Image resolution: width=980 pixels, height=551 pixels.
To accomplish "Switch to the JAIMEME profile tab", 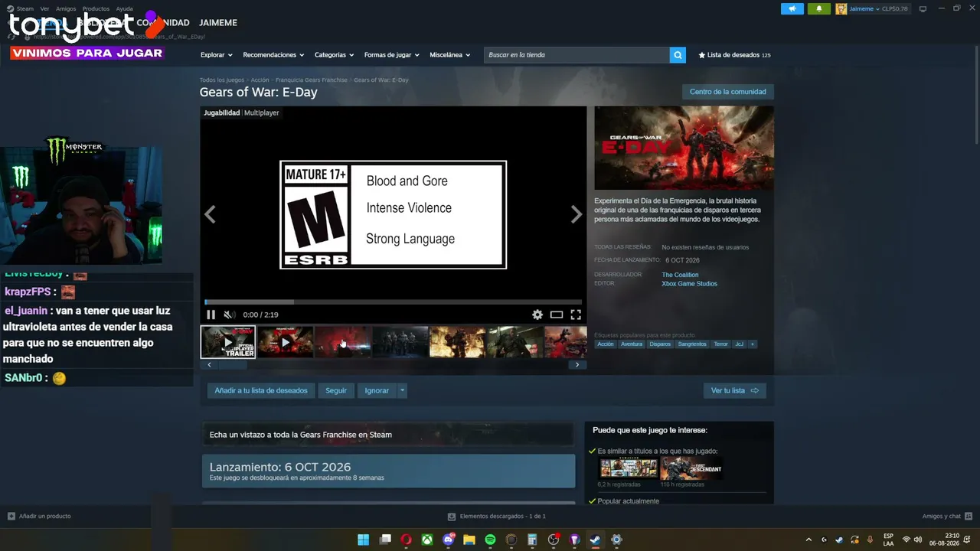I will pos(218,23).
